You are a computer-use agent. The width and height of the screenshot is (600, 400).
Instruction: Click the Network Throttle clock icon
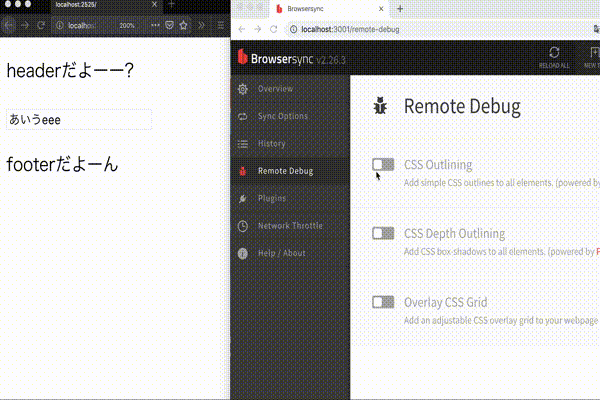243,226
